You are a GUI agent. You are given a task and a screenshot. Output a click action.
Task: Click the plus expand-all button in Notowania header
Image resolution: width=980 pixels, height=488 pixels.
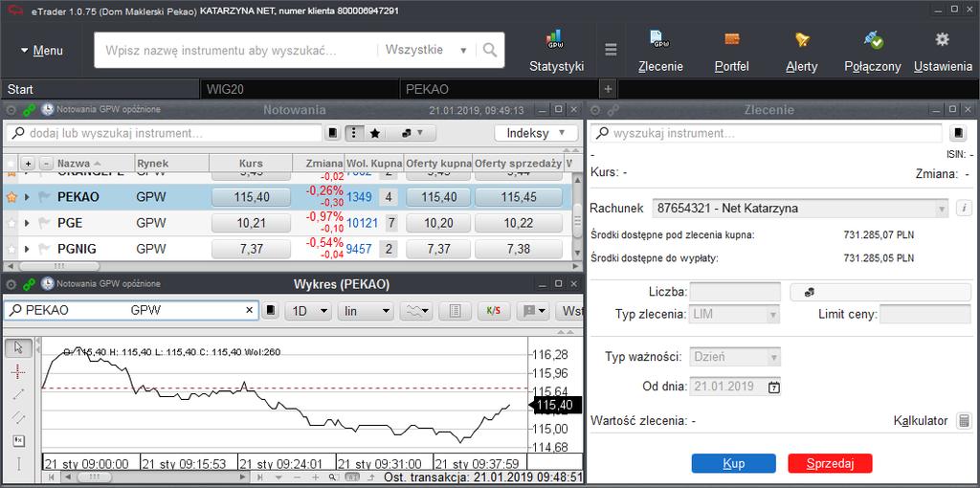28,163
